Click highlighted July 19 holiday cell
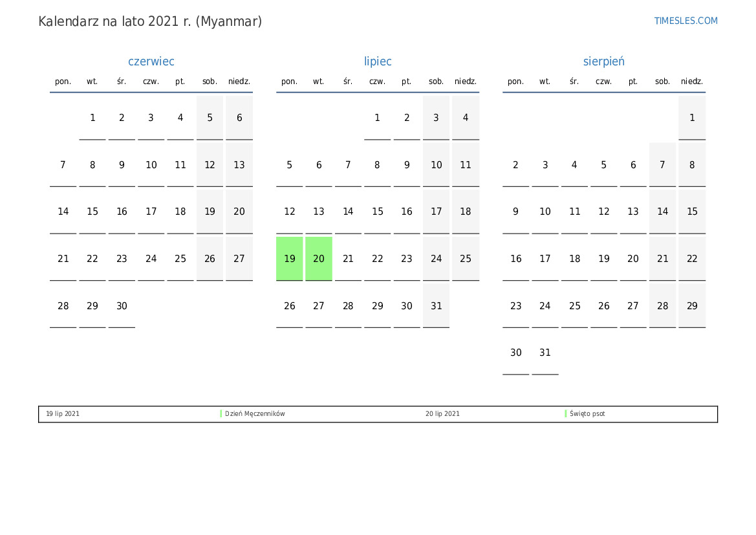The height and width of the screenshot is (535, 756). 290,259
